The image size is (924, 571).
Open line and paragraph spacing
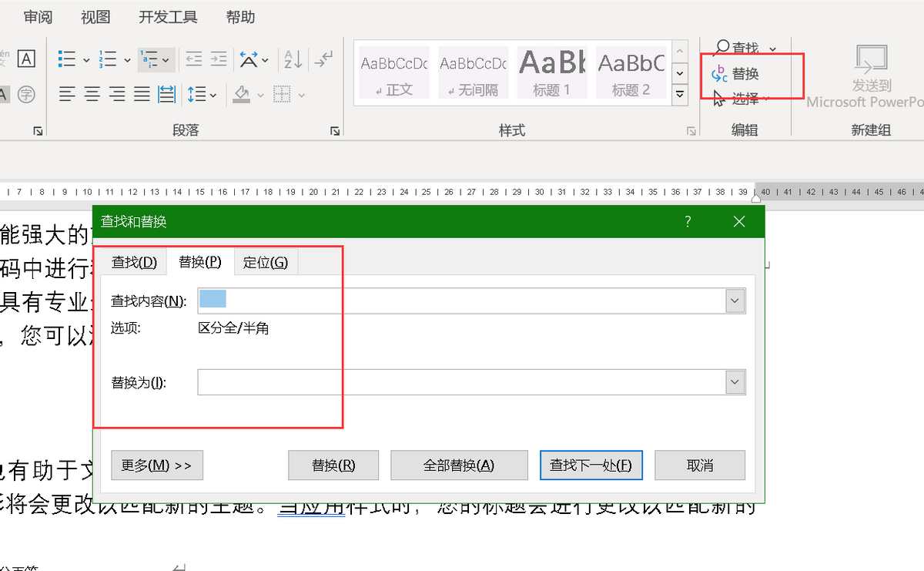pyautogui.click(x=196, y=94)
